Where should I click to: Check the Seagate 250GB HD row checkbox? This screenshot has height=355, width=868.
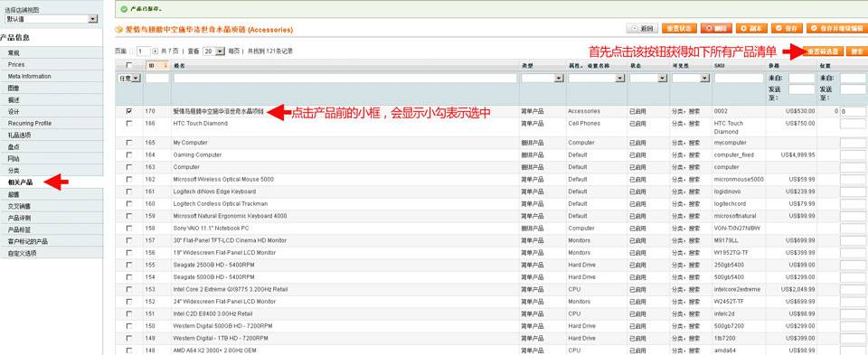[x=129, y=265]
